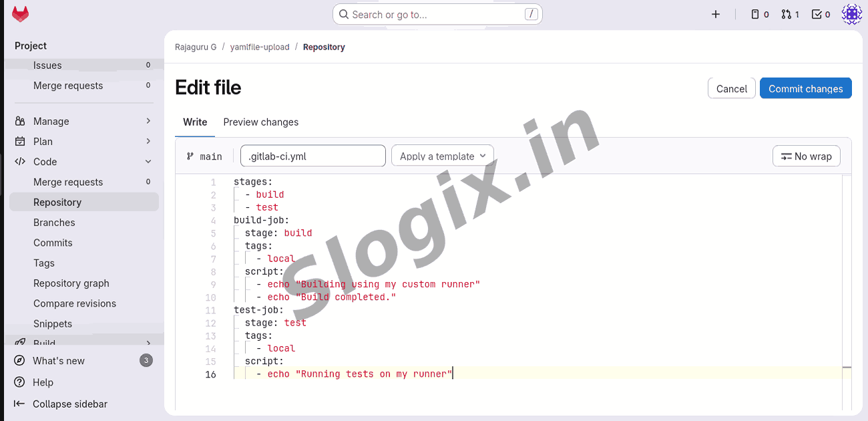The width and height of the screenshot is (868, 421).
Task: Open the merge requests counter icon
Action: click(x=790, y=14)
